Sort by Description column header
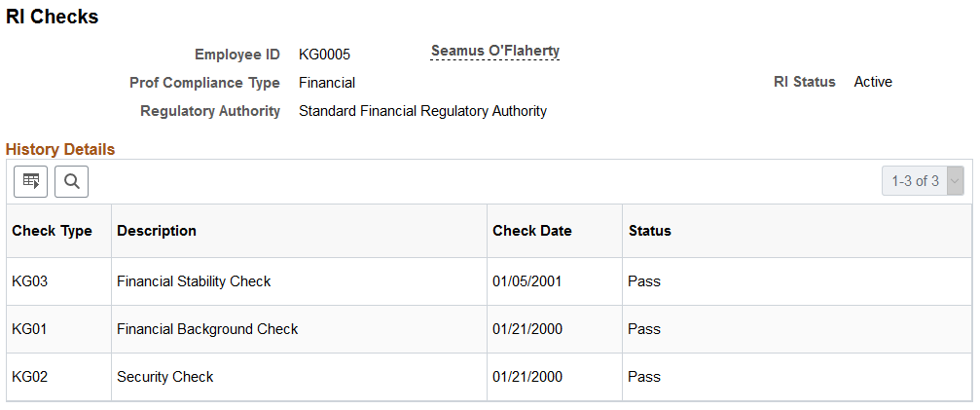Image resolution: width=980 pixels, height=410 pixels. click(157, 231)
